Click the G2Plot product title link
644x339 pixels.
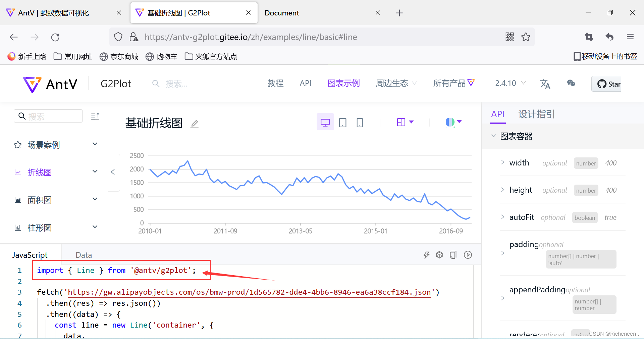coord(116,84)
